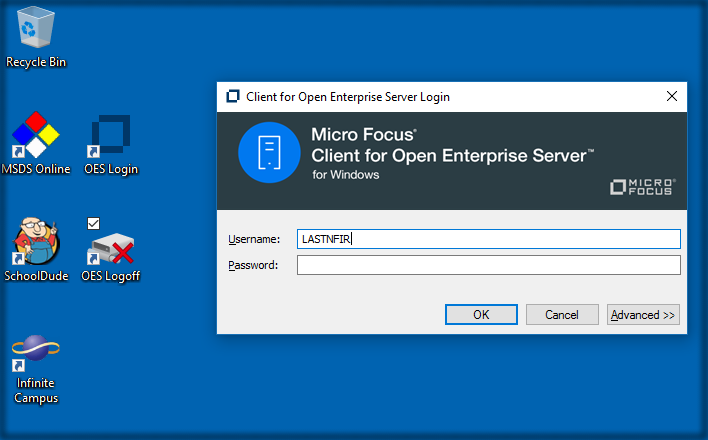Click the login dialog title bar text
708x440 pixels.
pyautogui.click(x=348, y=97)
